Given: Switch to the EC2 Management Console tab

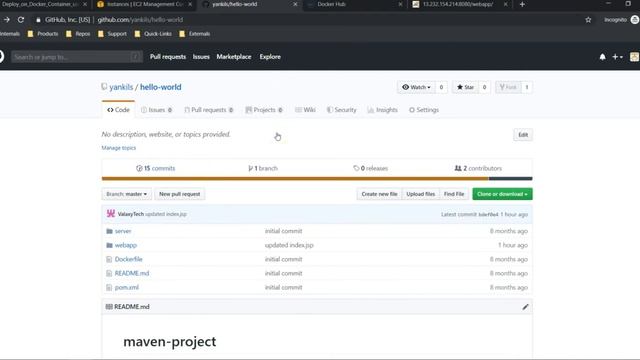Looking at the screenshot, I should (x=145, y=4).
